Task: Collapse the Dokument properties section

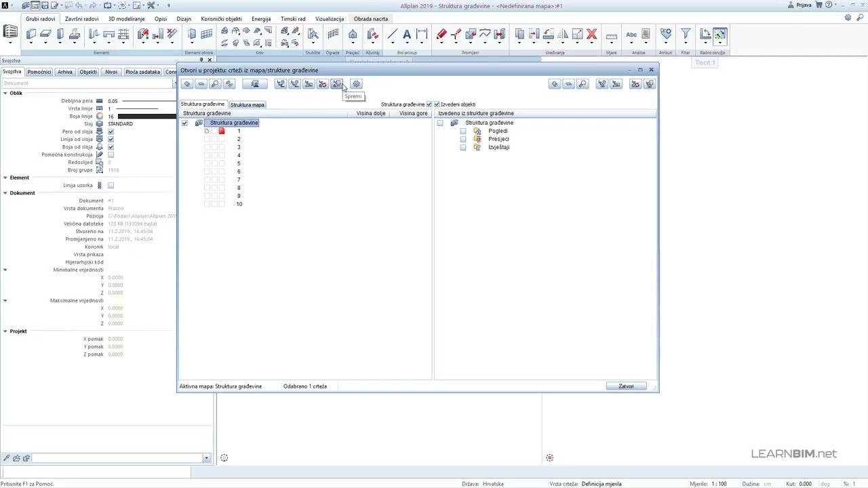Action: [5, 193]
